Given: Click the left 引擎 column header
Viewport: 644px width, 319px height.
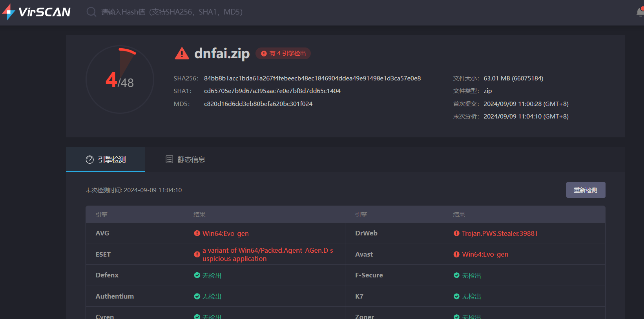Looking at the screenshot, I should click(101, 215).
